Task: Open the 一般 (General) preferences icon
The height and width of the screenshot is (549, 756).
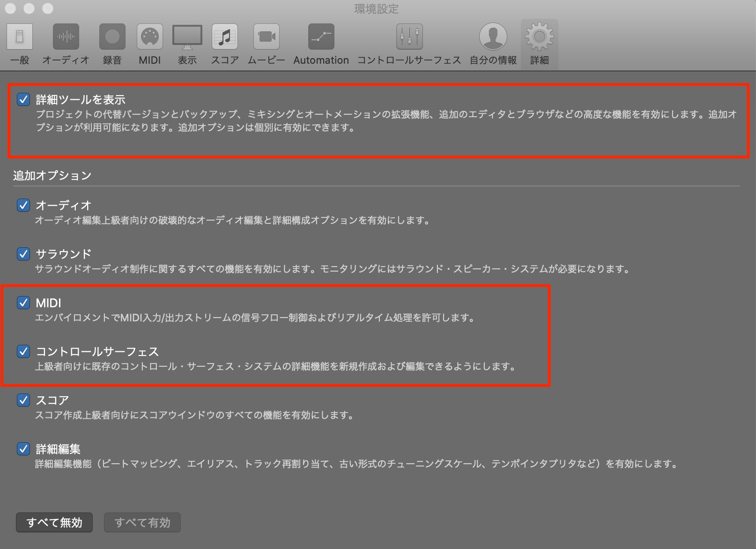Action: pos(20,37)
